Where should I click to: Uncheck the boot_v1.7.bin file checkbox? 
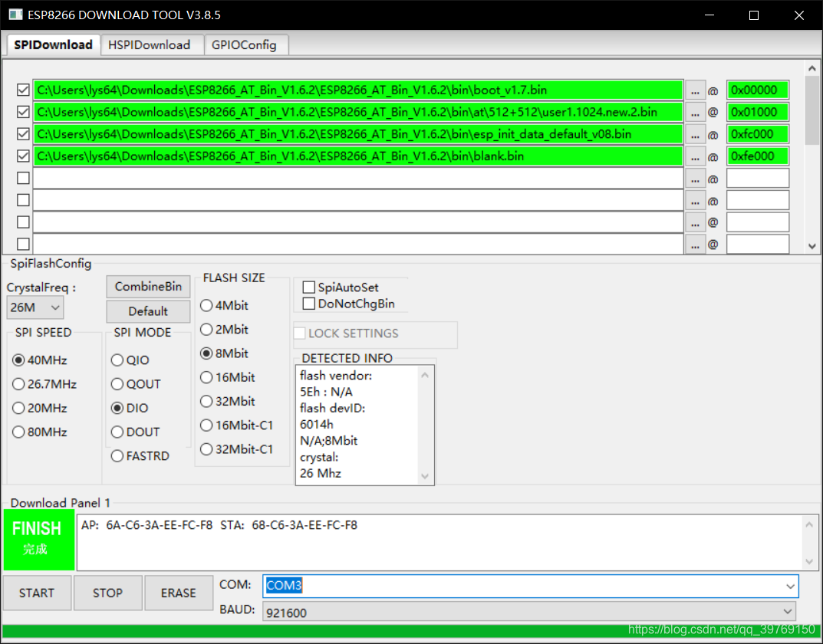click(23, 90)
